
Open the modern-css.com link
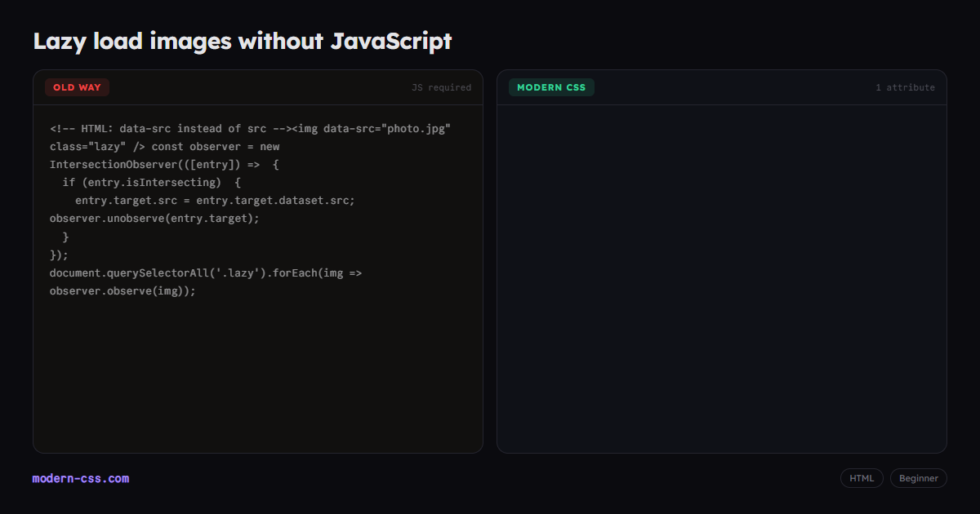click(x=81, y=478)
